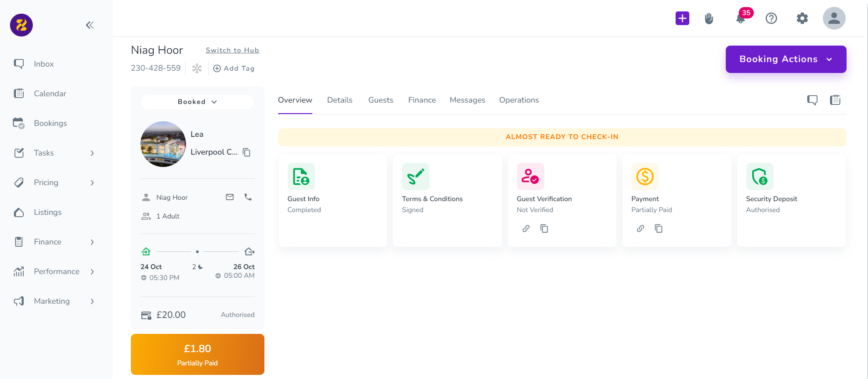Expand the Pricing sidebar section
Screen dimensions: 868x379
[92, 182]
